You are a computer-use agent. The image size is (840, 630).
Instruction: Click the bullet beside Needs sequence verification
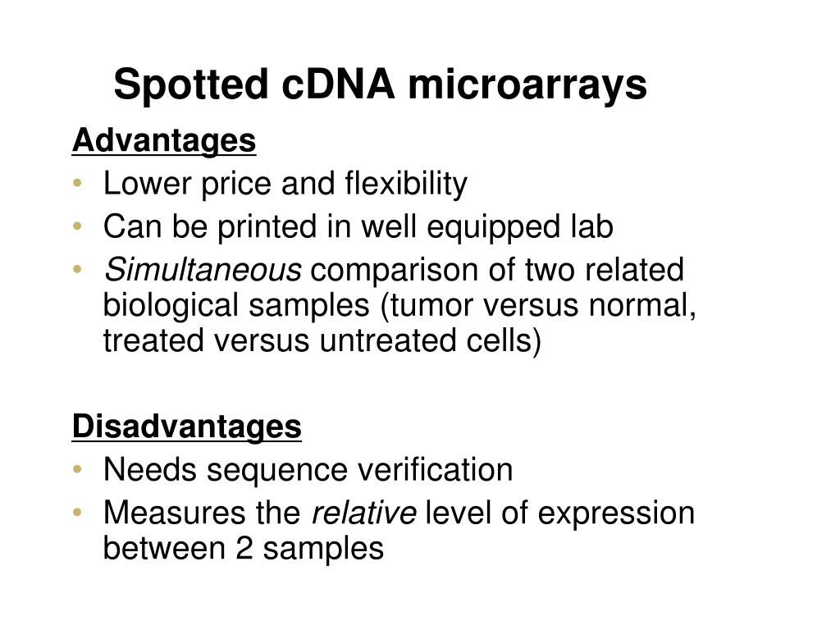[78, 469]
